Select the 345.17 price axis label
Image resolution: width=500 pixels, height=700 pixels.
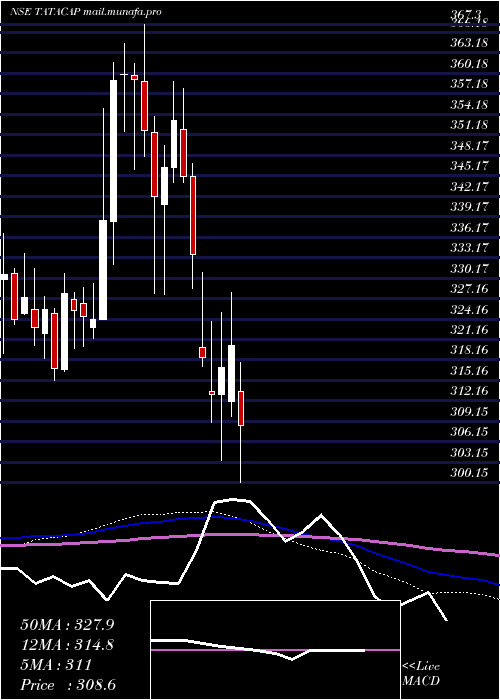point(469,166)
